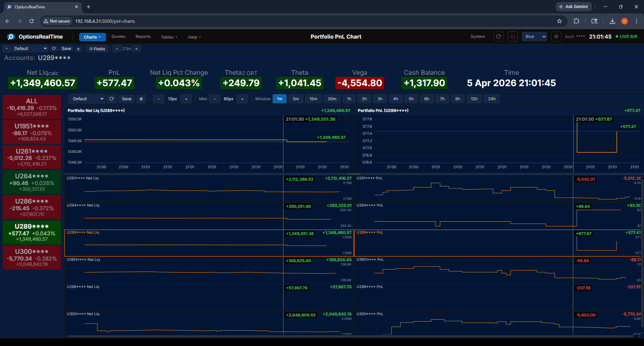Select the 1m window interval

280,99
